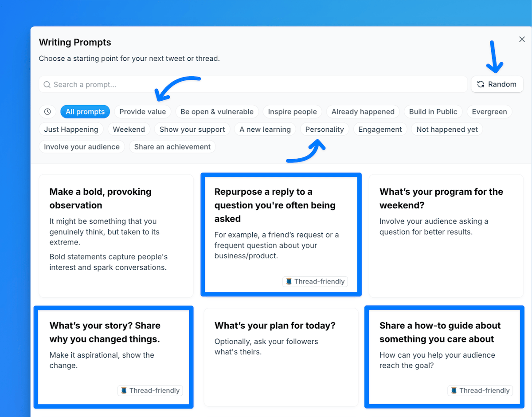Filter by Provide value tag
This screenshot has width=532, height=417.
click(142, 112)
